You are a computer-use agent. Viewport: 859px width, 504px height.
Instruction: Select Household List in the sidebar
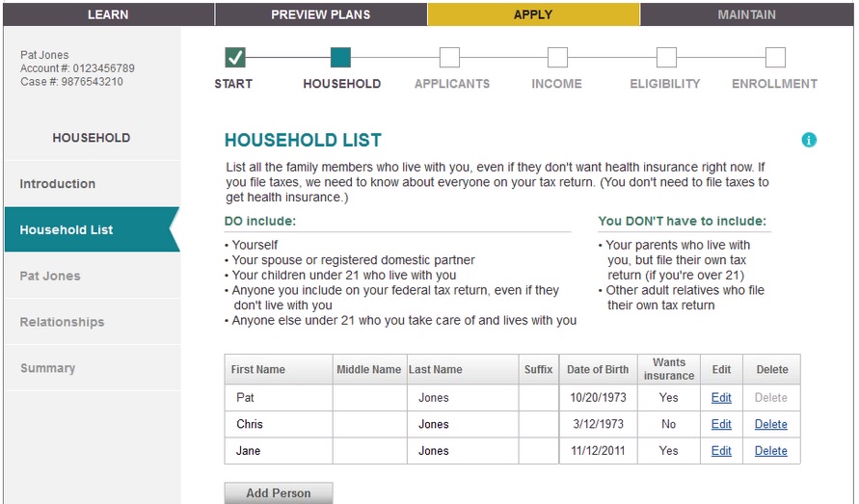click(92, 229)
